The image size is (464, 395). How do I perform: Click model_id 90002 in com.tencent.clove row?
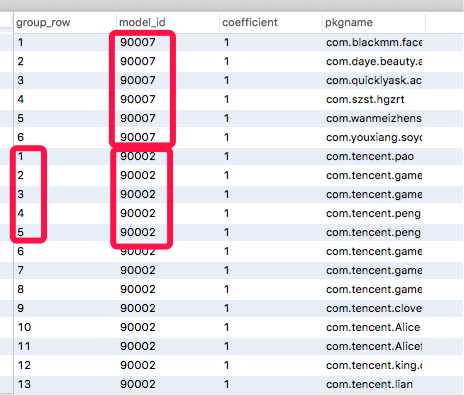click(x=138, y=308)
